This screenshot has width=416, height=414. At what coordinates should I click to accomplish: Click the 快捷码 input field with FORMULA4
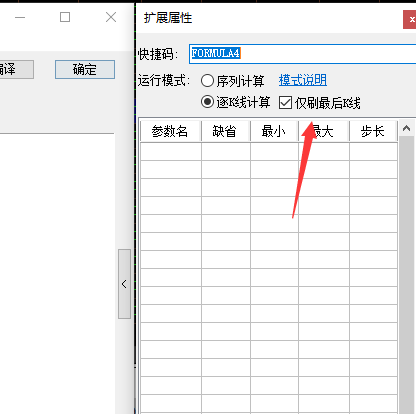click(303, 54)
